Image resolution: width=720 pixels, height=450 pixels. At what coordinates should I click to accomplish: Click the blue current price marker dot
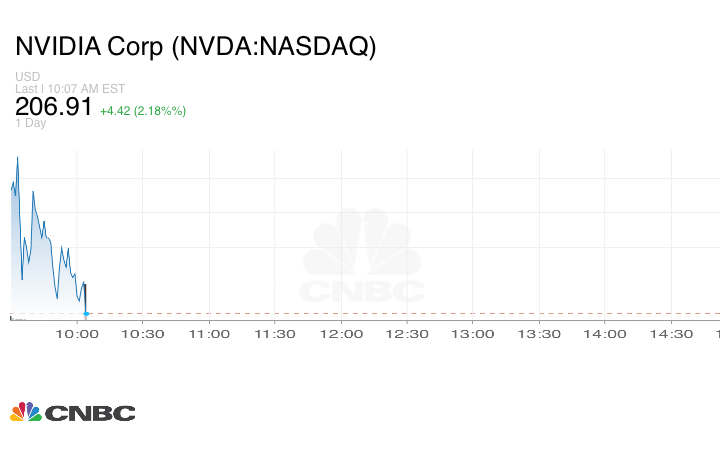click(86, 314)
